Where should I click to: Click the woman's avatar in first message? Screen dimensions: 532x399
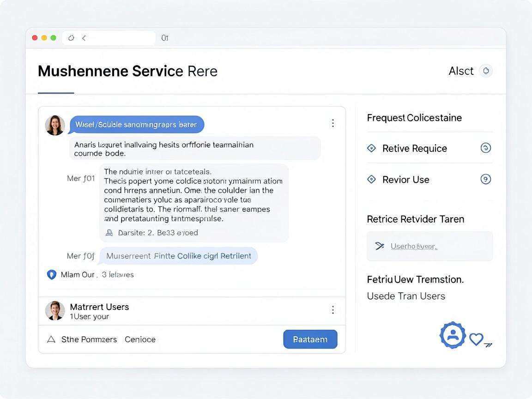tap(55, 125)
